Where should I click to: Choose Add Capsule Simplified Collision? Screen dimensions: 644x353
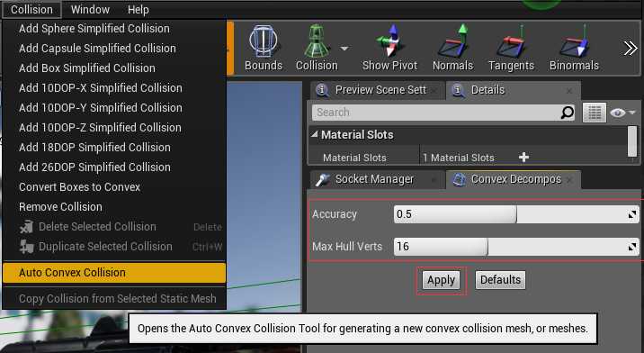pos(114,48)
